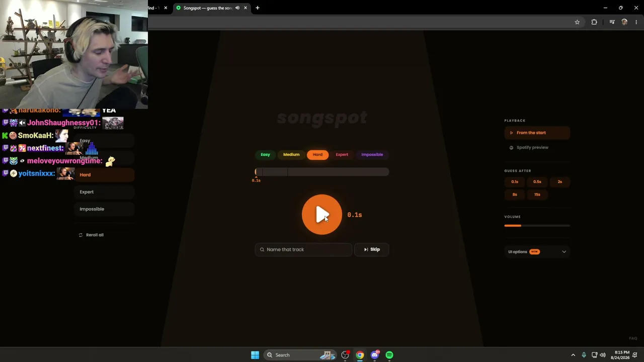
Task: Click the microphone tray icon
Action: click(x=584, y=355)
